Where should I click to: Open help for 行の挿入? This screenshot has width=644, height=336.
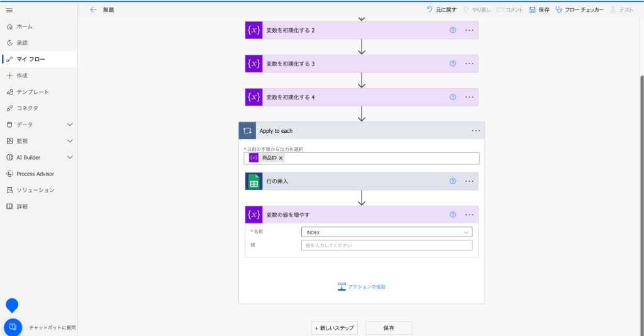pyautogui.click(x=453, y=181)
